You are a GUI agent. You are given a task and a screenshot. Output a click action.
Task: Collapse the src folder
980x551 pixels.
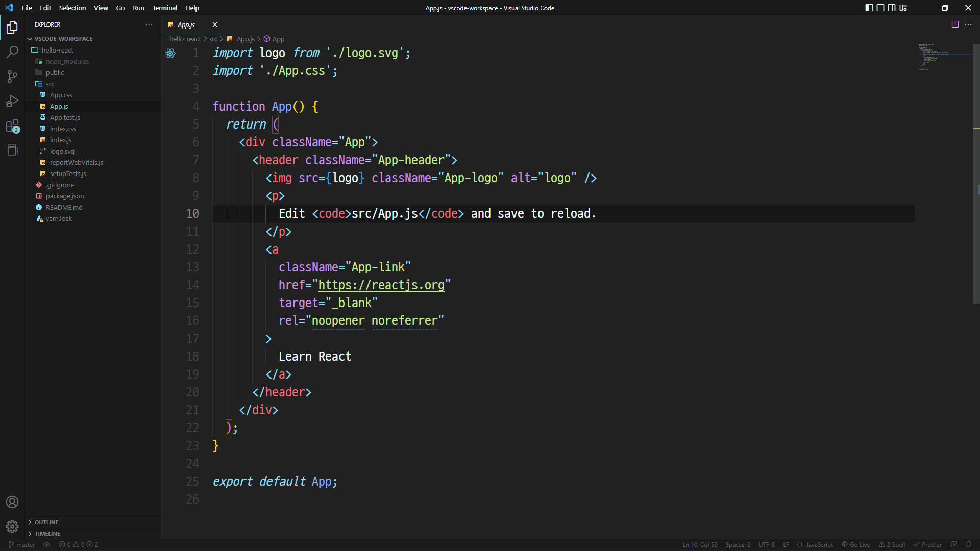click(x=49, y=84)
